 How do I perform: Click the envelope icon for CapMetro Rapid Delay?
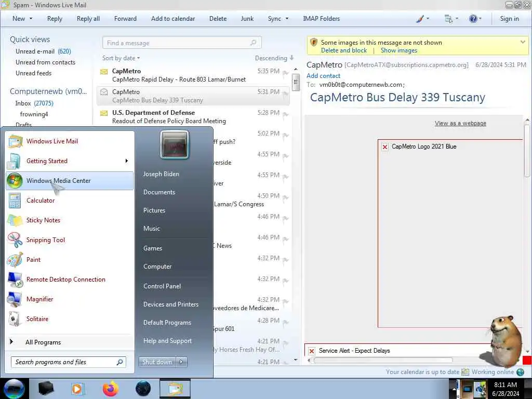click(x=104, y=72)
